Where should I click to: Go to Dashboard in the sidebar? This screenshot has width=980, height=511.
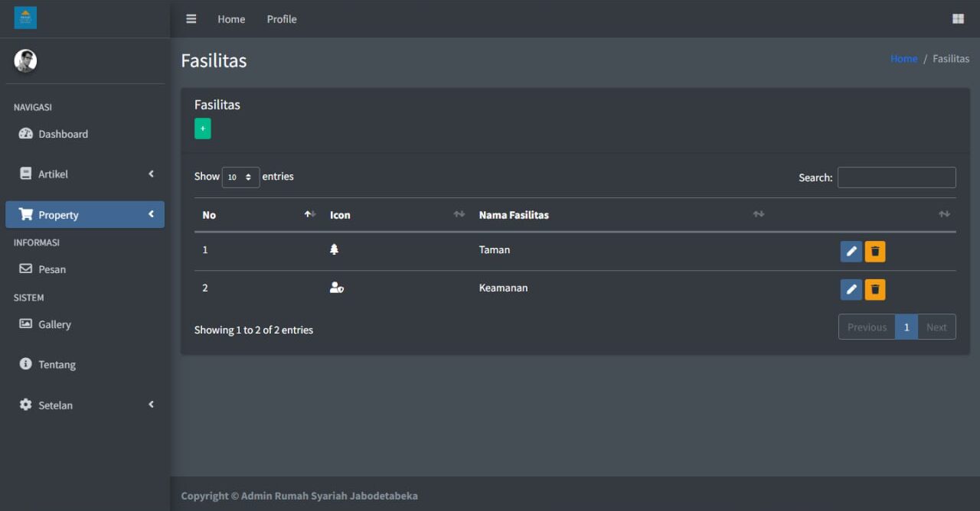click(x=63, y=134)
